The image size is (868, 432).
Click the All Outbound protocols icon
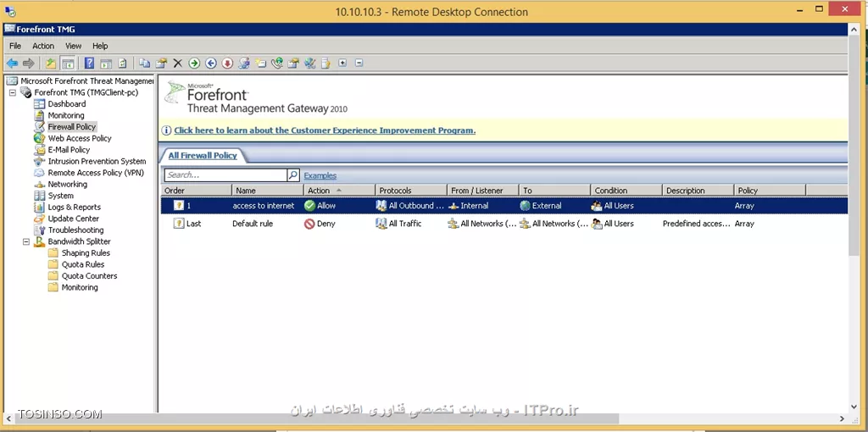[381, 206]
